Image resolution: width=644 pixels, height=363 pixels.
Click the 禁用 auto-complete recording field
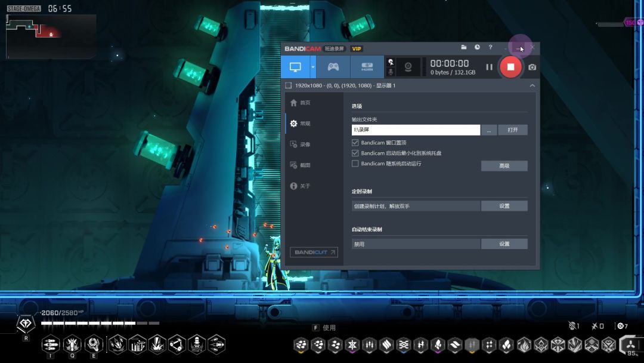click(x=416, y=244)
